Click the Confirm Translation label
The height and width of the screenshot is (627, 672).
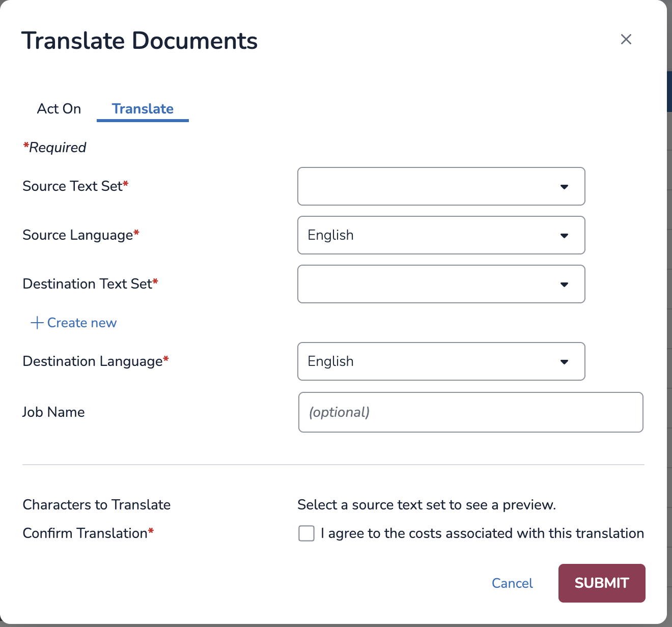click(88, 533)
